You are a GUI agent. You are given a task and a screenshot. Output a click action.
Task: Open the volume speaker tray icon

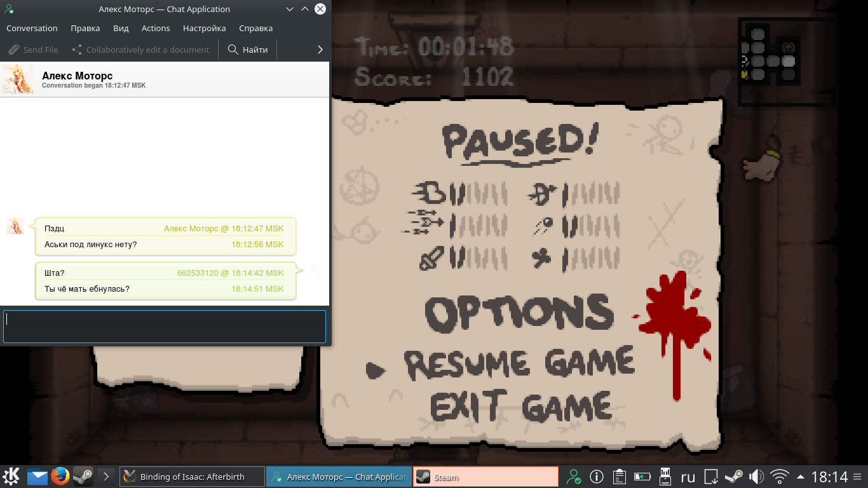pyautogui.click(x=756, y=476)
